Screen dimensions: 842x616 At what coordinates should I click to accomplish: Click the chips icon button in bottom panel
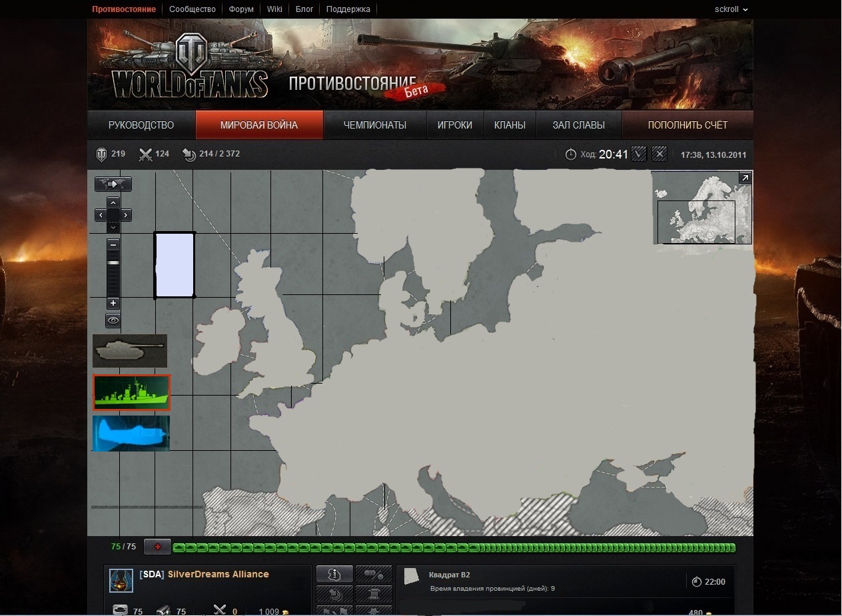[x=374, y=574]
